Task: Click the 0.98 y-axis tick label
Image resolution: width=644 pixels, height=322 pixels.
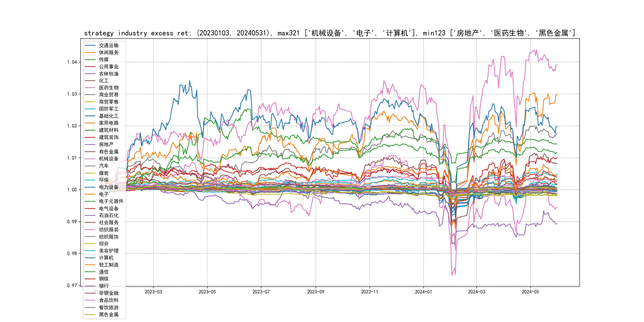Action: point(72,253)
